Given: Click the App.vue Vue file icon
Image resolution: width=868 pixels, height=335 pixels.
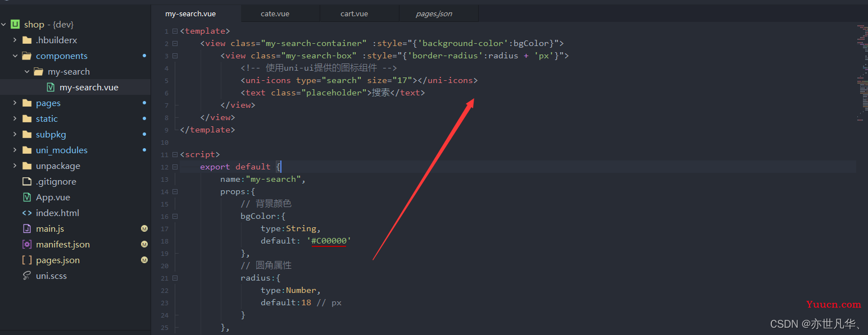Looking at the screenshot, I should pos(26,197).
